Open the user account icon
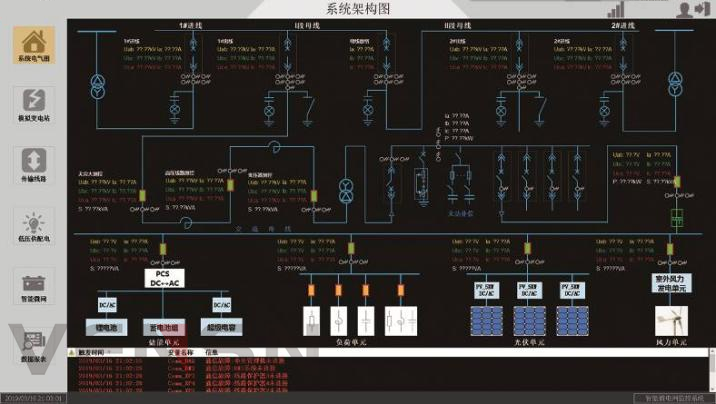 (x=684, y=10)
